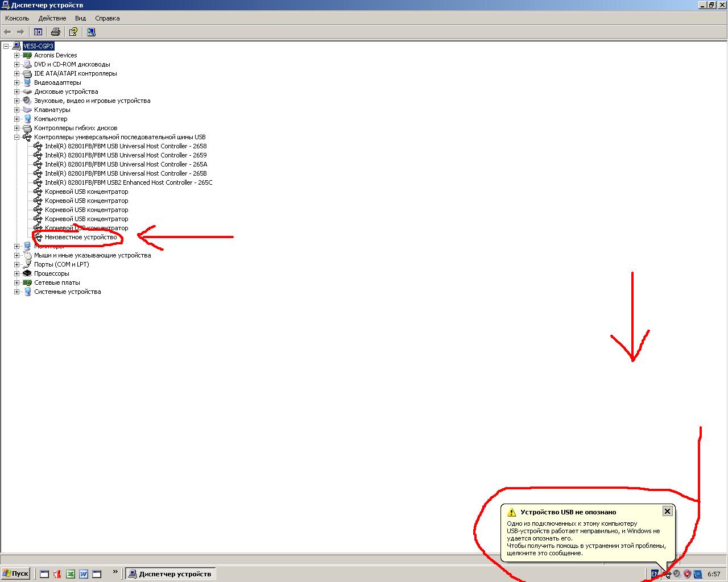Open the red security shield tray icon
This screenshot has width=728, height=582.
[687, 574]
